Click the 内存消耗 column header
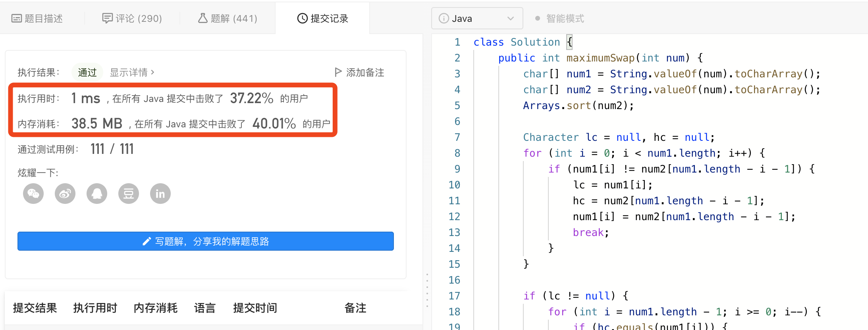 [156, 308]
